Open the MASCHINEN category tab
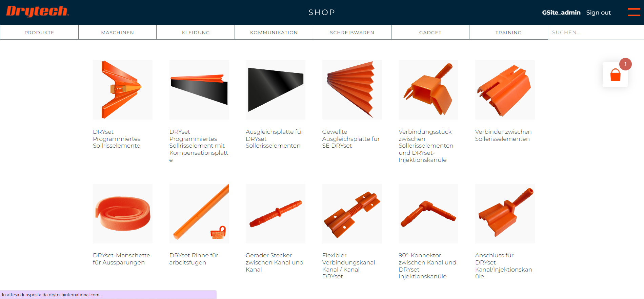This screenshot has width=644, height=299. 118,33
